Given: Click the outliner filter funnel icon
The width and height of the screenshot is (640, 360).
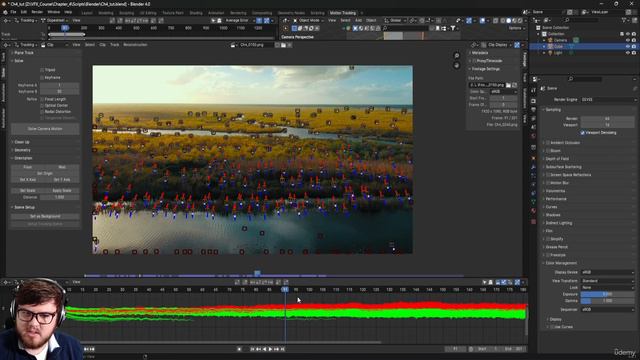Looking at the screenshot, I should click(624, 20).
